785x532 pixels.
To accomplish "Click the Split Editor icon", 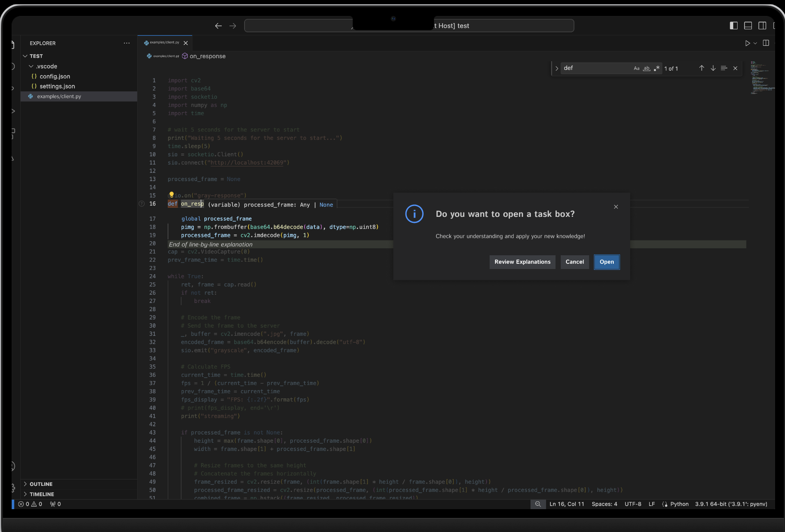I will (x=766, y=43).
